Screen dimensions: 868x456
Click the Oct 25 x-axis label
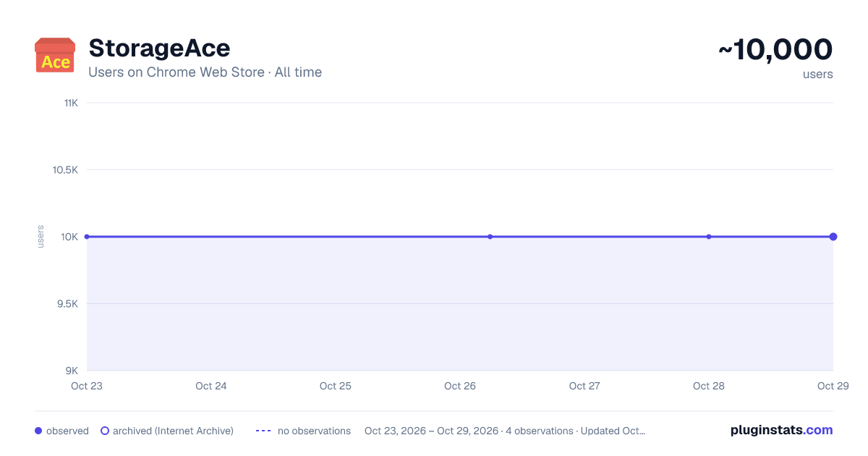click(x=336, y=386)
